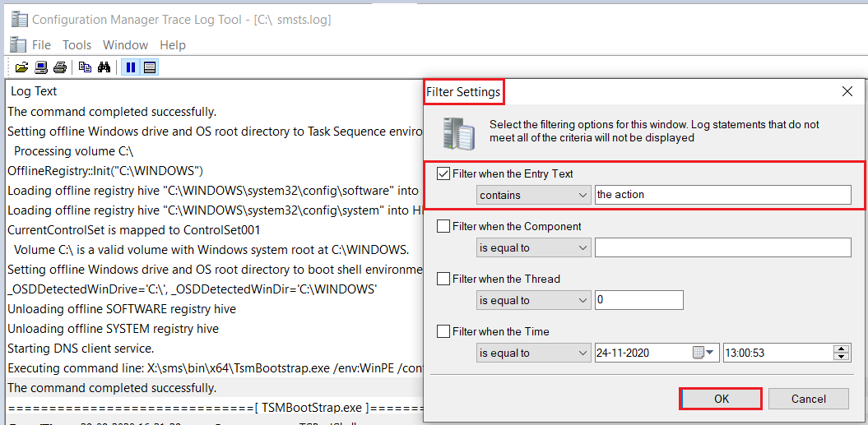The height and width of the screenshot is (425, 868).
Task: Select row 'CurrentControlSet is mapped to ControlSet001'
Action: click(214, 229)
